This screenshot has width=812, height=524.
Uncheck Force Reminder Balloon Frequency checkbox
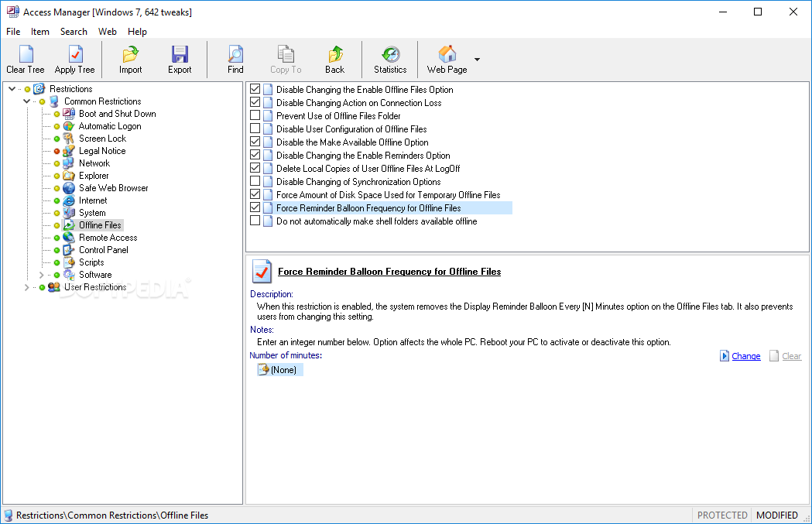tap(255, 207)
